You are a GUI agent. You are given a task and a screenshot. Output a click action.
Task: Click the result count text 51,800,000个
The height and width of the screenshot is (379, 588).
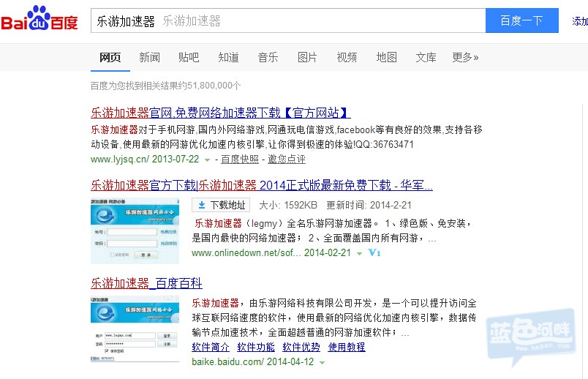[x=214, y=86]
